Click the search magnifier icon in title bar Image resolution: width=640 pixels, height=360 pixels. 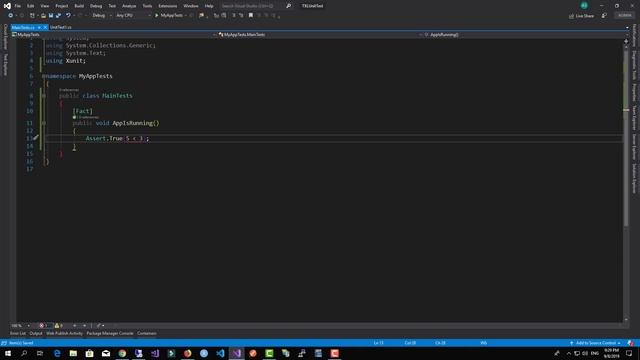point(289,6)
